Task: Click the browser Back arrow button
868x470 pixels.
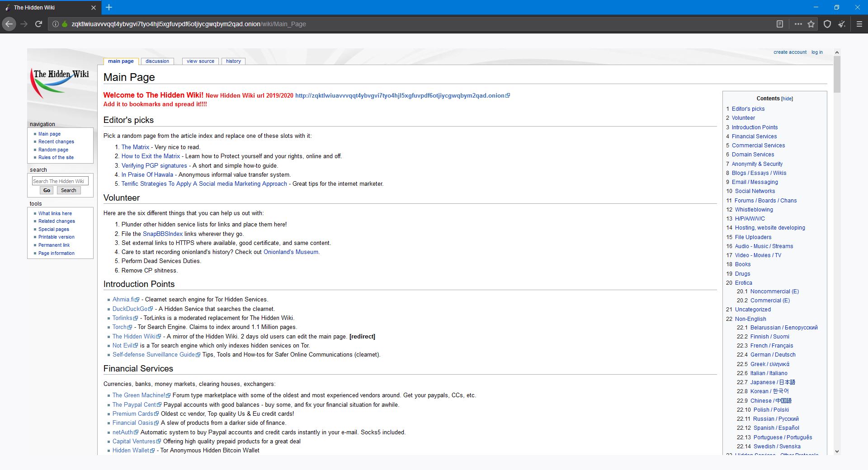Action: 9,24
